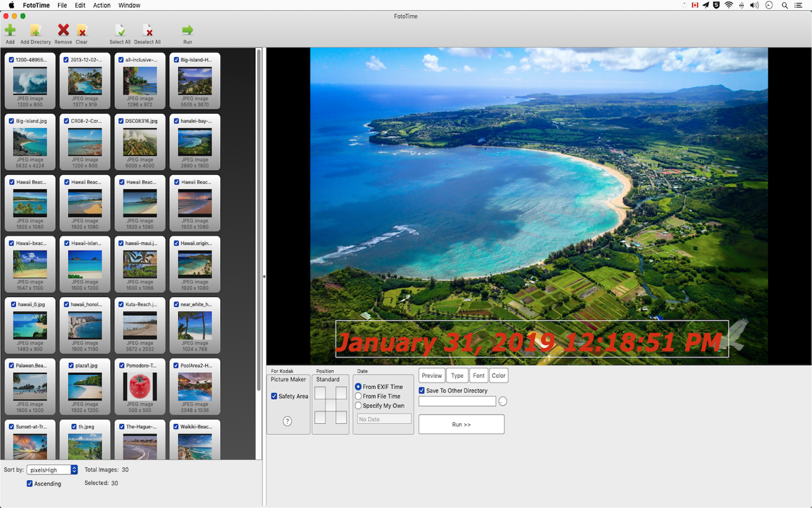Click the Add images toolbar icon

click(10, 30)
